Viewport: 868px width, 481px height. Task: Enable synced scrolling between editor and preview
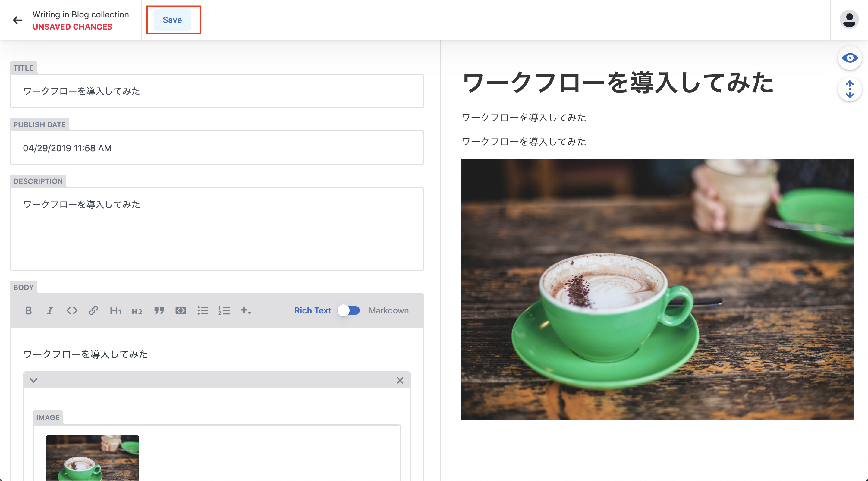(850, 89)
